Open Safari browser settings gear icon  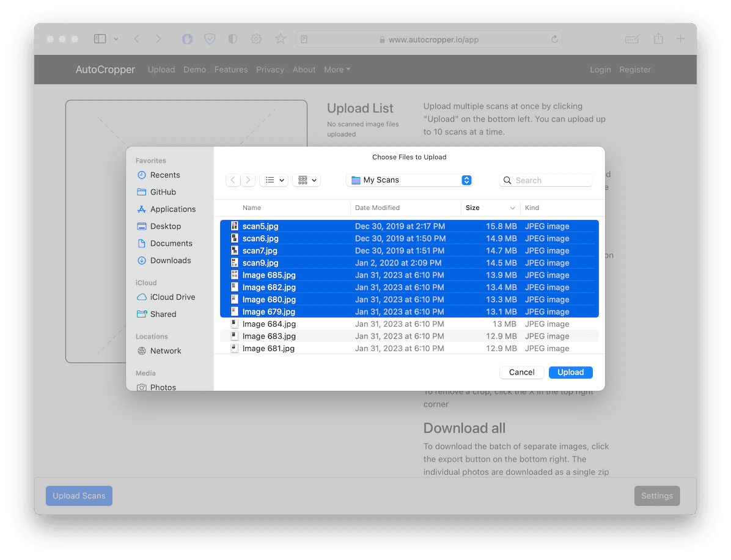pos(256,38)
